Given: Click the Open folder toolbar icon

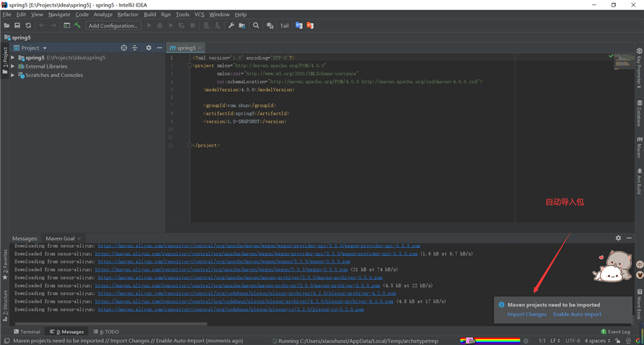Looking at the screenshot, I should pyautogui.click(x=7, y=25).
